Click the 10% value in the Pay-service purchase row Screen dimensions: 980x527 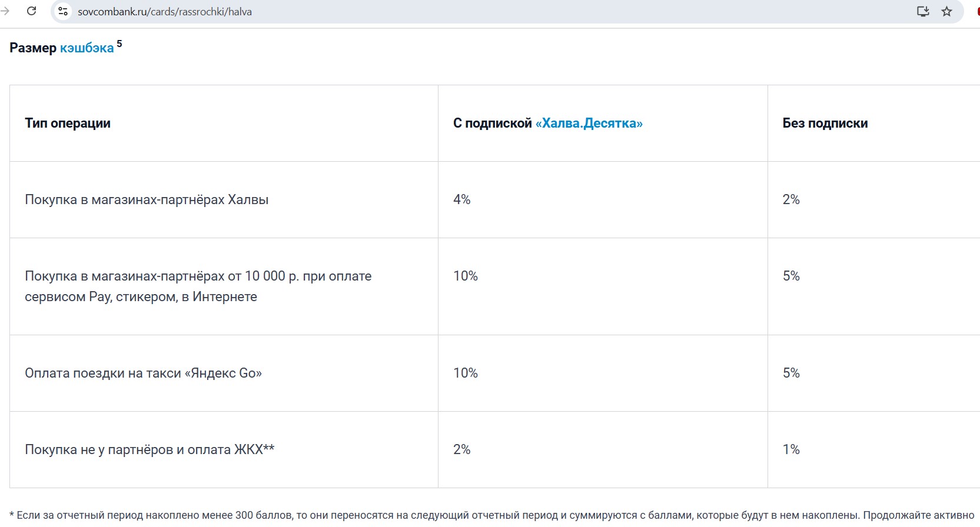click(x=466, y=276)
